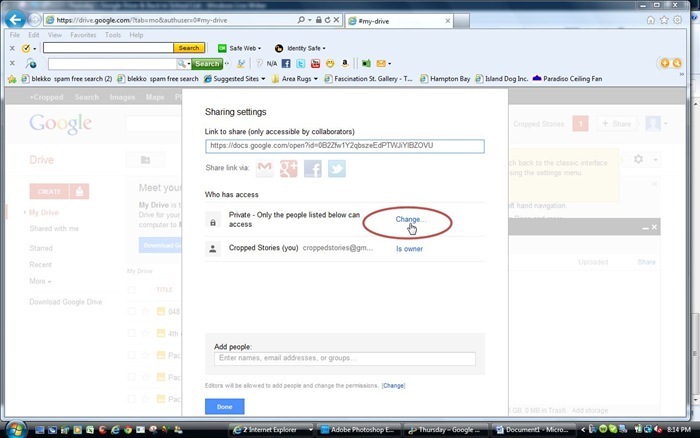The width and height of the screenshot is (700, 438).
Task: Click the Refresh icon in address bar
Action: click(327, 20)
